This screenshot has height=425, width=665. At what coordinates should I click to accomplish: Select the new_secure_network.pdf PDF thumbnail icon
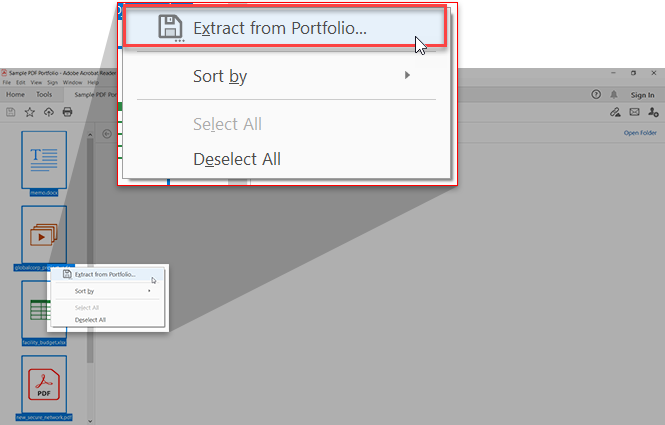(x=44, y=384)
